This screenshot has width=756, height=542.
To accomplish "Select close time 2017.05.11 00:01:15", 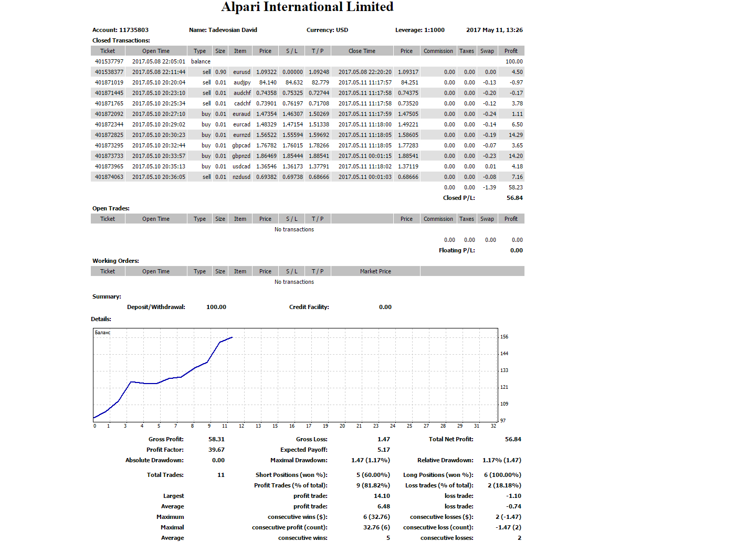I will point(365,156).
